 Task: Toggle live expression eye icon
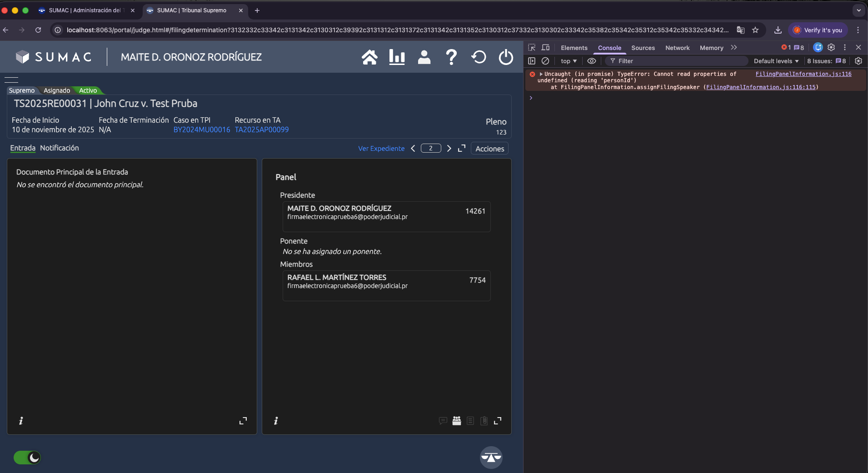click(x=591, y=61)
